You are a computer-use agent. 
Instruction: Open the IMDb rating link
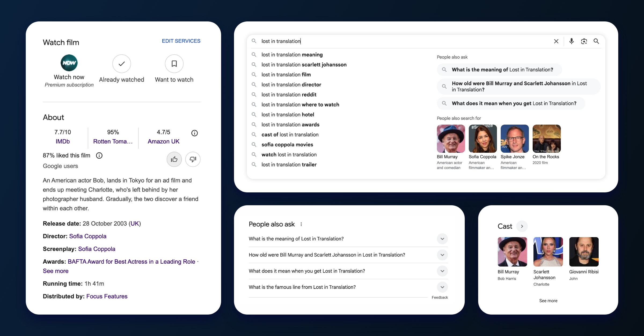pos(63,141)
